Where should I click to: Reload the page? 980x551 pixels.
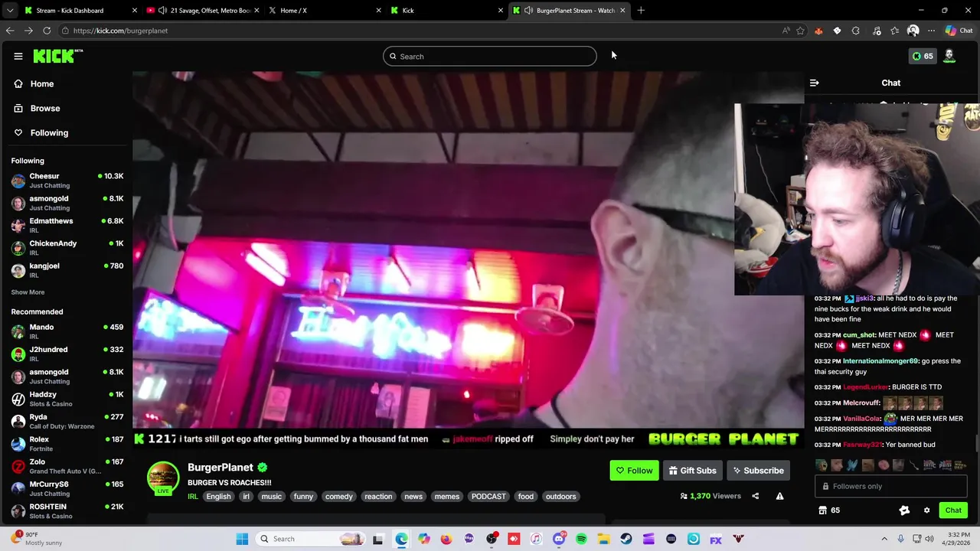(x=47, y=31)
